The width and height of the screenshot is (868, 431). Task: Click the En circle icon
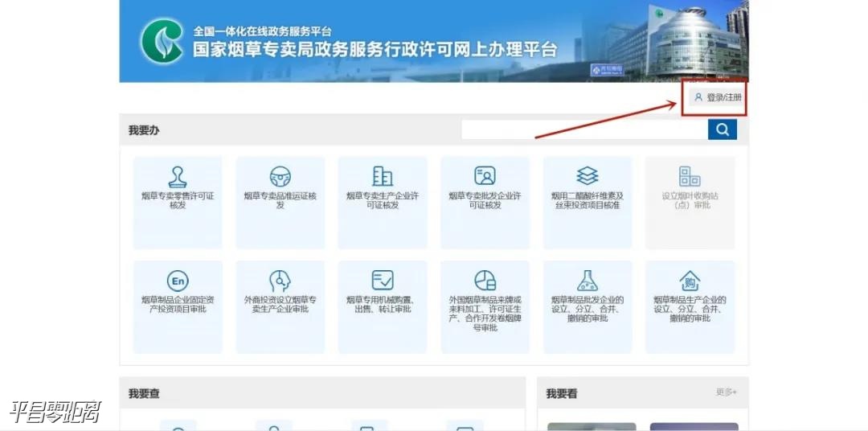point(178,281)
